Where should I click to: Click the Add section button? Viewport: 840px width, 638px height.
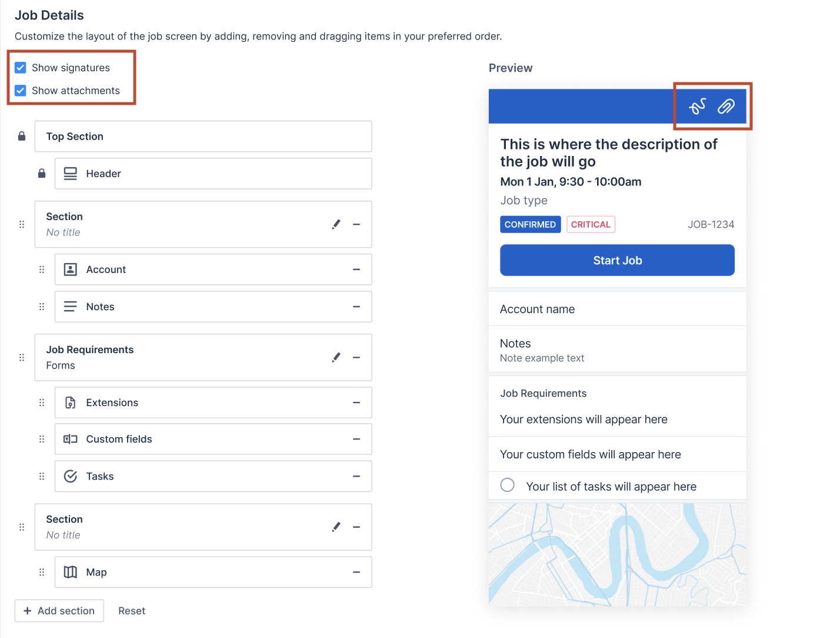coord(59,610)
